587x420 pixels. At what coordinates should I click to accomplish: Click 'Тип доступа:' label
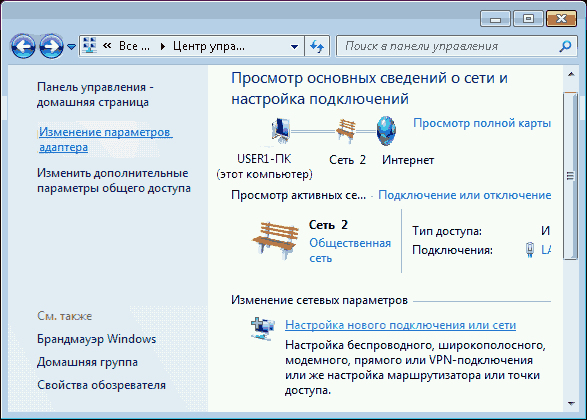coord(447,231)
